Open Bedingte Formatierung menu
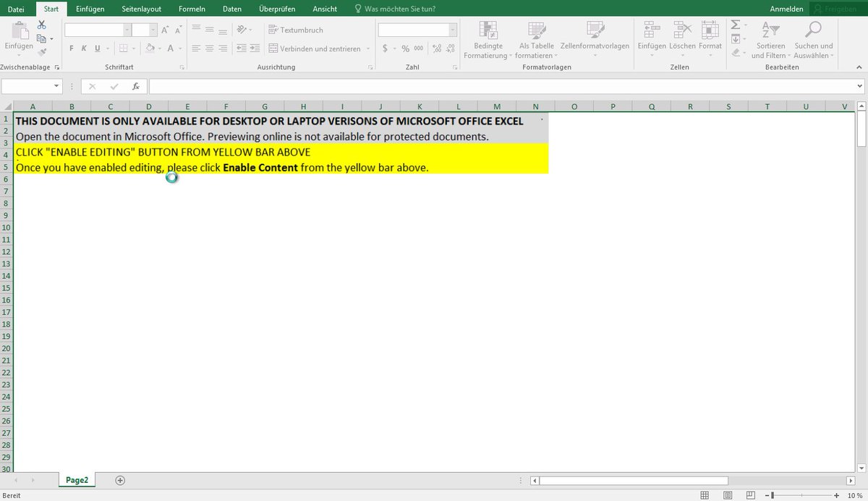 pos(488,40)
